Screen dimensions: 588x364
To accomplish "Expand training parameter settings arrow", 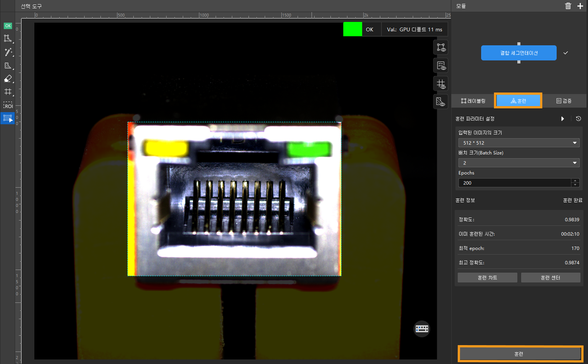I will point(562,119).
